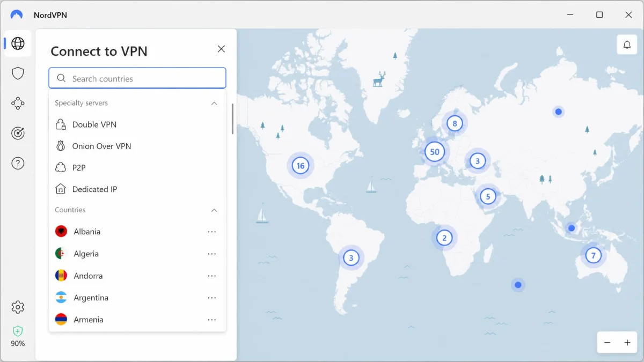Click the Armenia flag icon

[61, 320]
